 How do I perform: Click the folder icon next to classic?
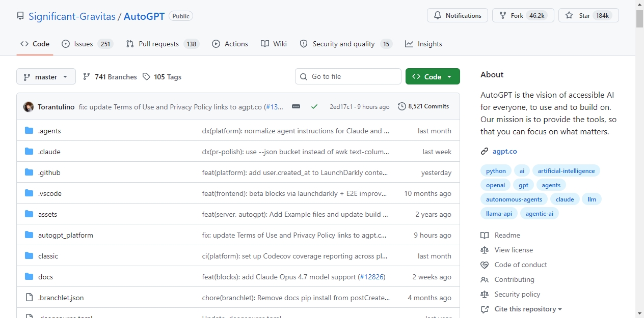pyautogui.click(x=29, y=256)
